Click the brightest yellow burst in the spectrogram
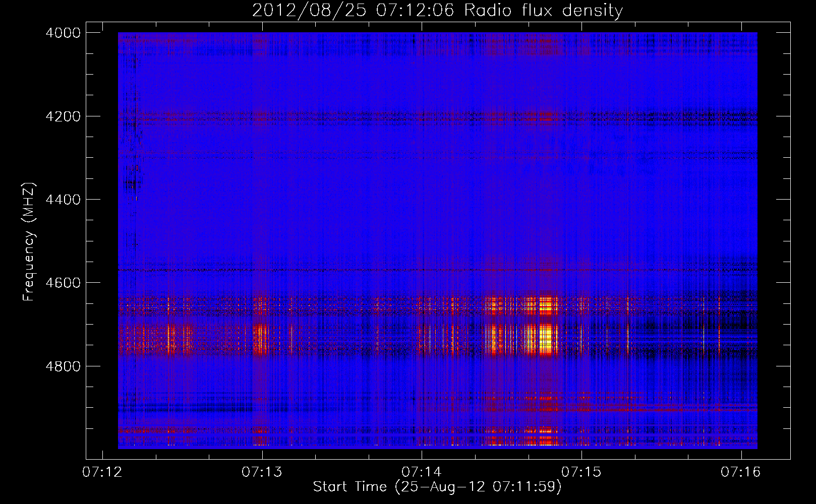 (x=546, y=339)
